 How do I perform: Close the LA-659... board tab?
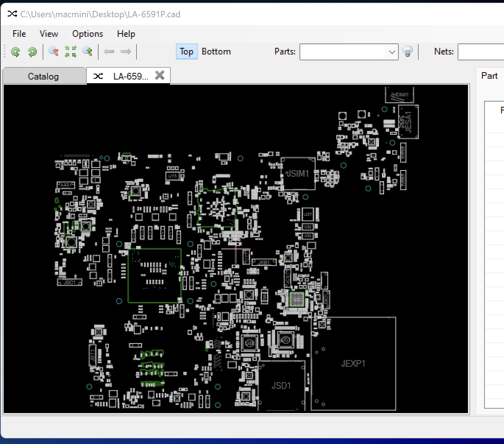(x=160, y=75)
